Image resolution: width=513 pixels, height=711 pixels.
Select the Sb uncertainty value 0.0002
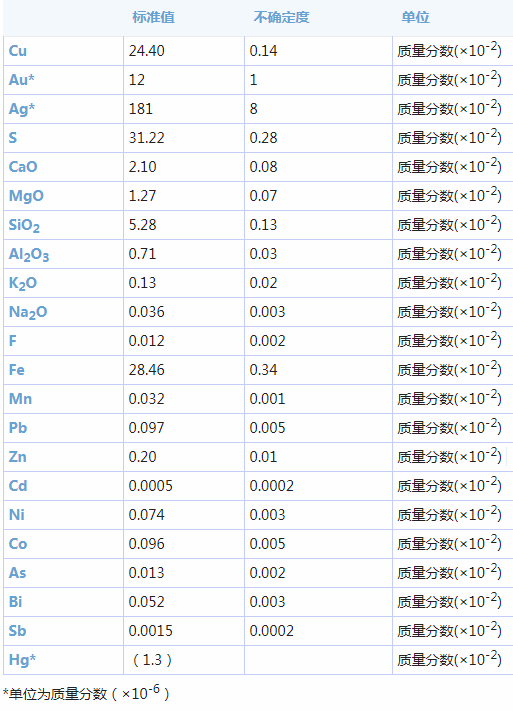[x=272, y=631]
